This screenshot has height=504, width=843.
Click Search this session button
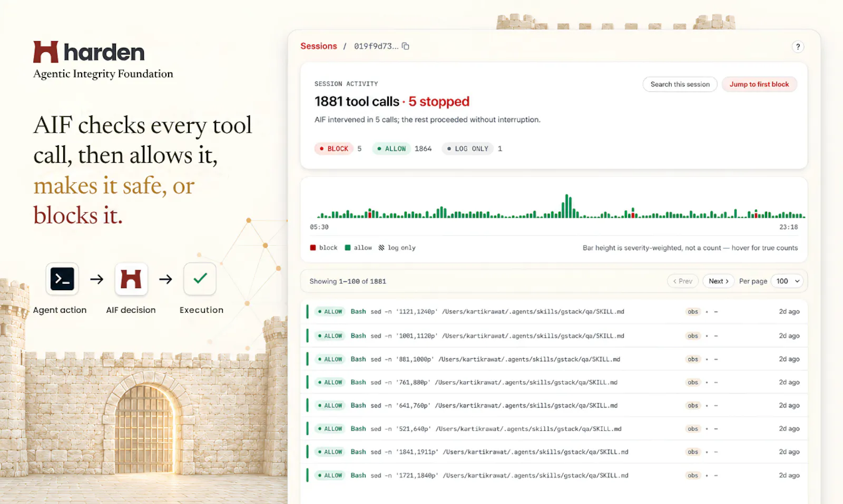pos(680,84)
